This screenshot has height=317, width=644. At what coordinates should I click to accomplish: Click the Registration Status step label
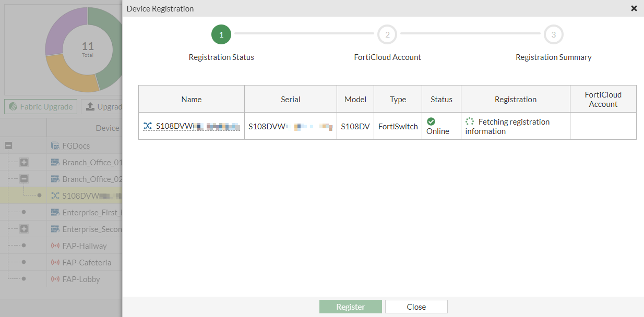(x=221, y=57)
